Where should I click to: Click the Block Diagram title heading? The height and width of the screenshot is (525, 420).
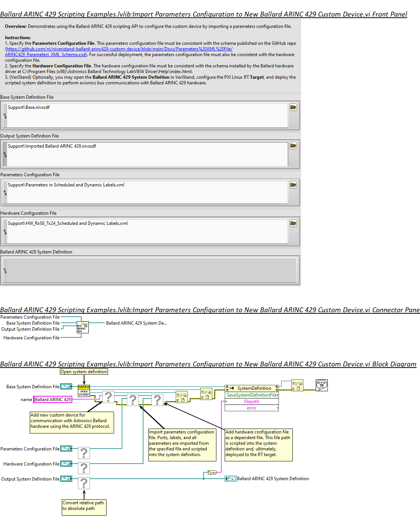click(208, 364)
